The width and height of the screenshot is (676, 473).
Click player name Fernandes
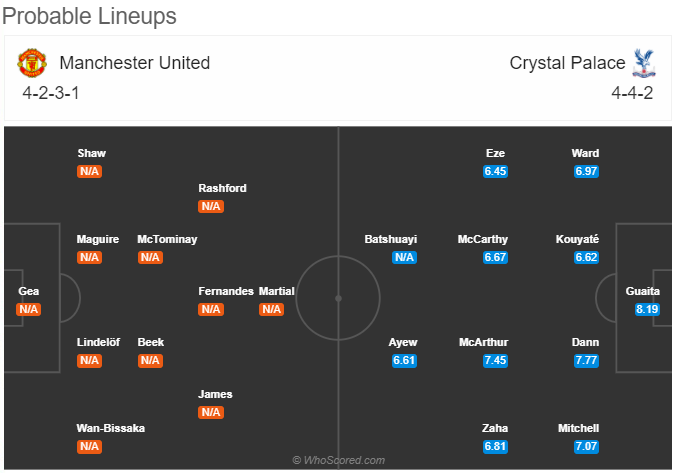226,291
